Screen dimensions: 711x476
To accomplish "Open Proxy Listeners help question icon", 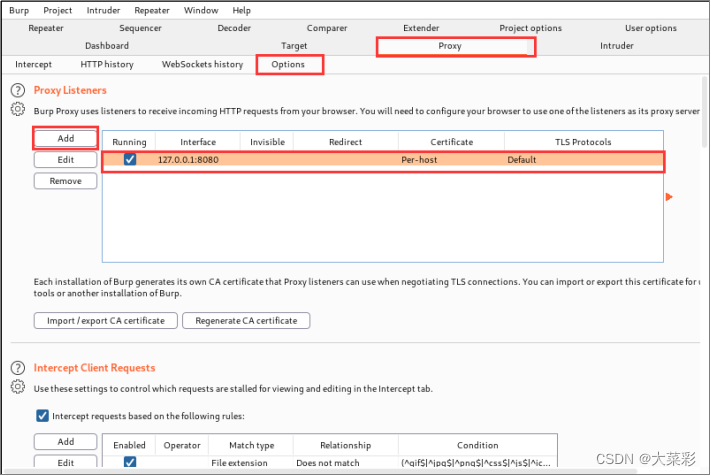I will tap(18, 90).
